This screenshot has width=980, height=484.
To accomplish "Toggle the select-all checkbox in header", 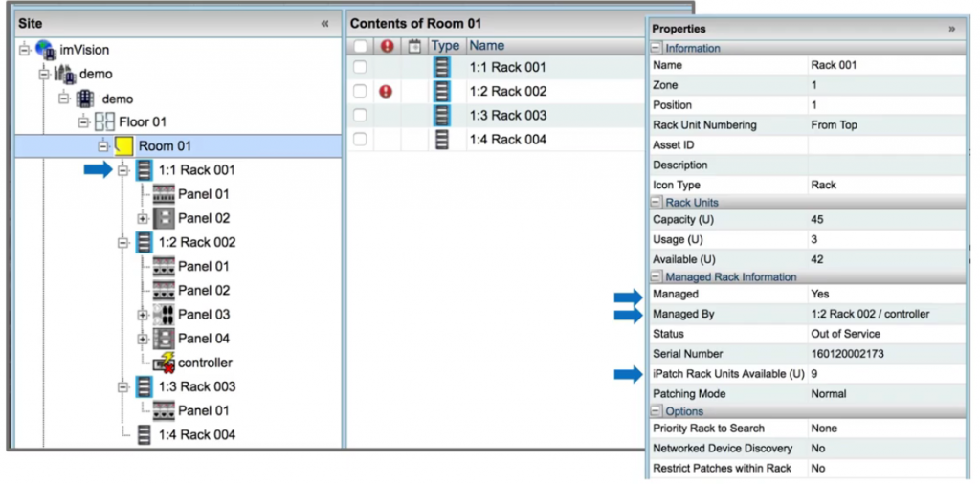I will [360, 46].
